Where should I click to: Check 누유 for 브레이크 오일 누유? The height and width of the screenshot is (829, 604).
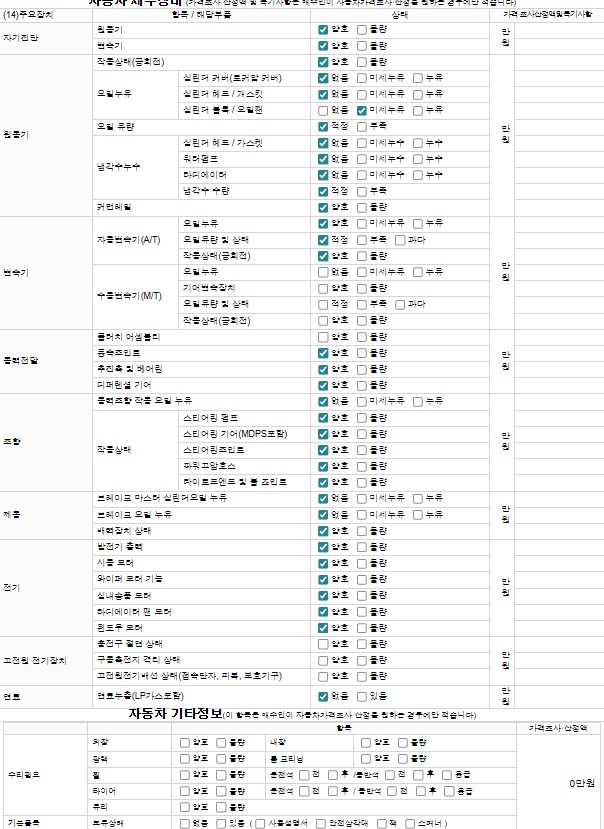tap(418, 515)
